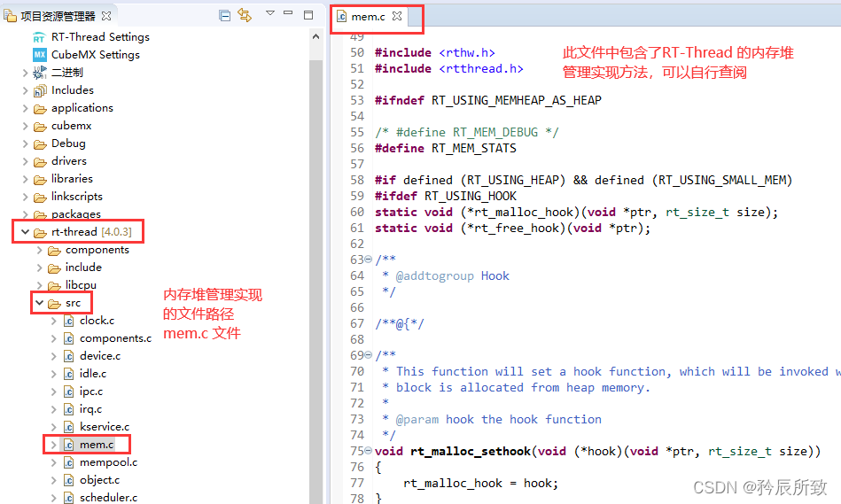This screenshot has height=504, width=841.
Task: Close the mem.c editor tab
Action: point(397,16)
